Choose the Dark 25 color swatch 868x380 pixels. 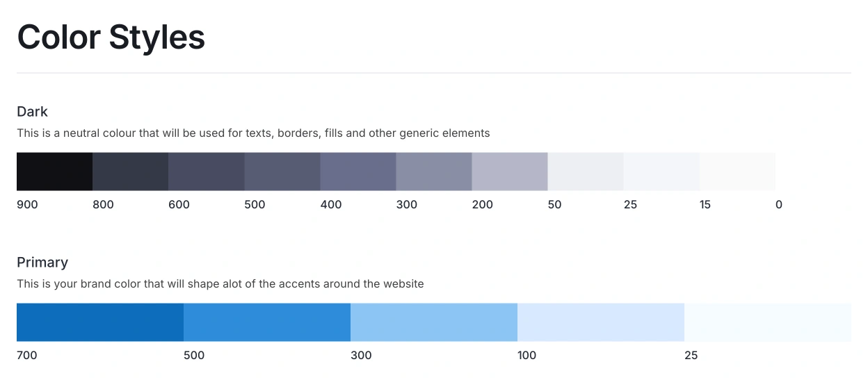point(661,172)
